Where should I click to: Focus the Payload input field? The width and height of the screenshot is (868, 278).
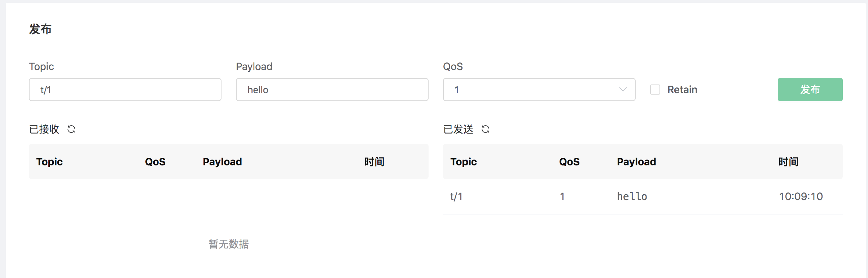pyautogui.click(x=332, y=90)
